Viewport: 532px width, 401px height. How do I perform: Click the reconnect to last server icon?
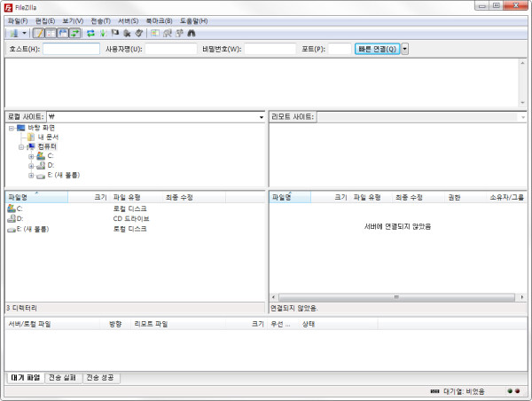click(139, 33)
